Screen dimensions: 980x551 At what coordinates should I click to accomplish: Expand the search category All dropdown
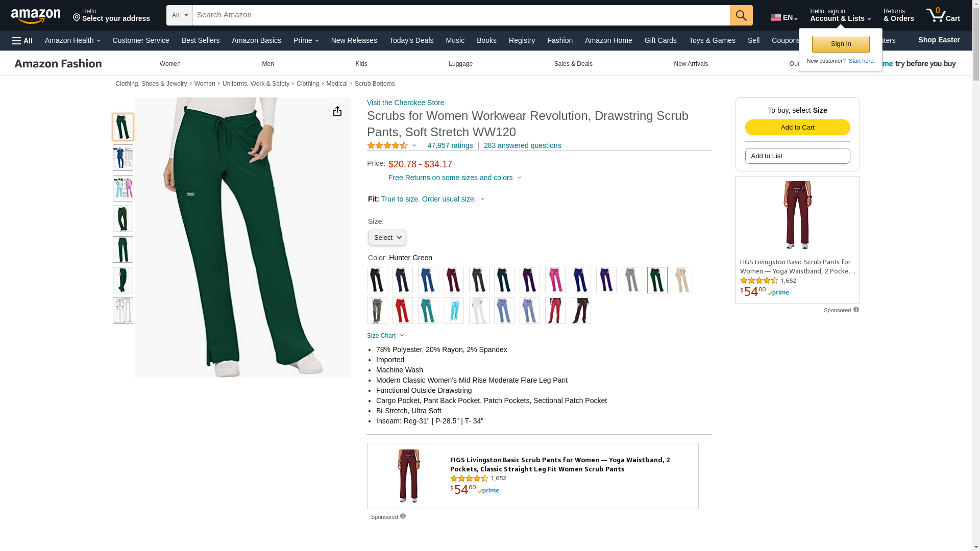(x=180, y=15)
